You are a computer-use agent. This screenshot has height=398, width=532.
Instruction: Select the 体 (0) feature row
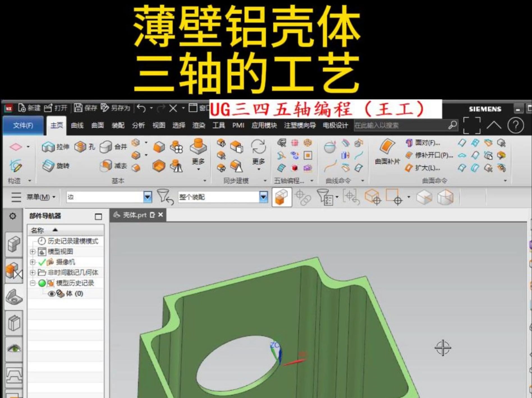coord(66,294)
